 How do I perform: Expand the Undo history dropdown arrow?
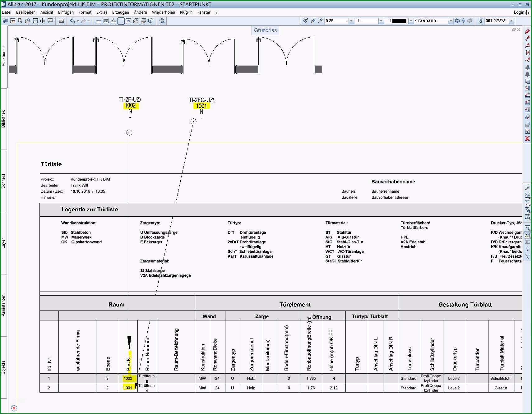coord(78,21)
